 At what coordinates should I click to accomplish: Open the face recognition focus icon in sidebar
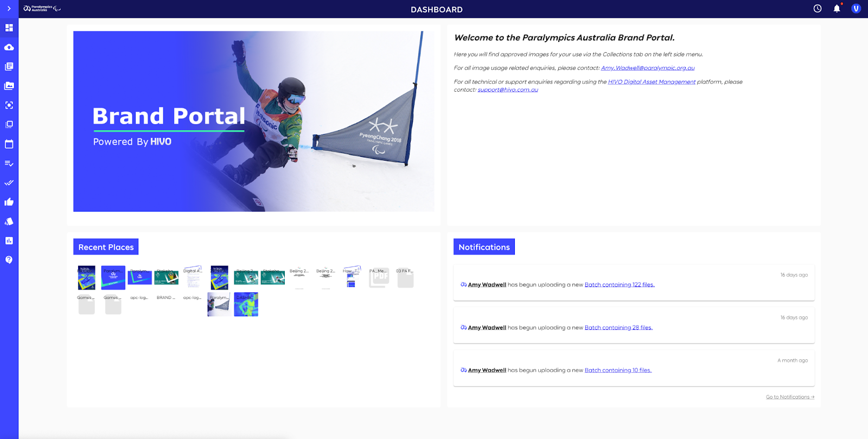pos(9,105)
